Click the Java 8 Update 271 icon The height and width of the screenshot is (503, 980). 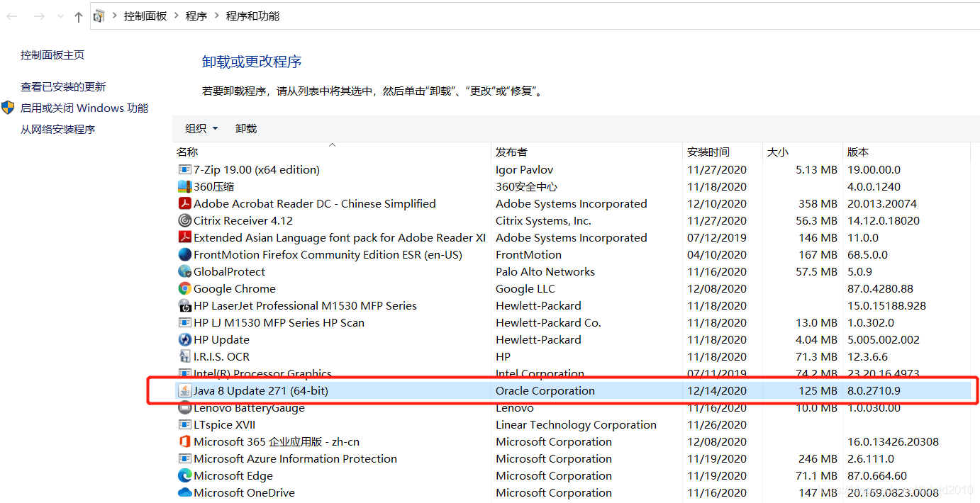coord(184,391)
